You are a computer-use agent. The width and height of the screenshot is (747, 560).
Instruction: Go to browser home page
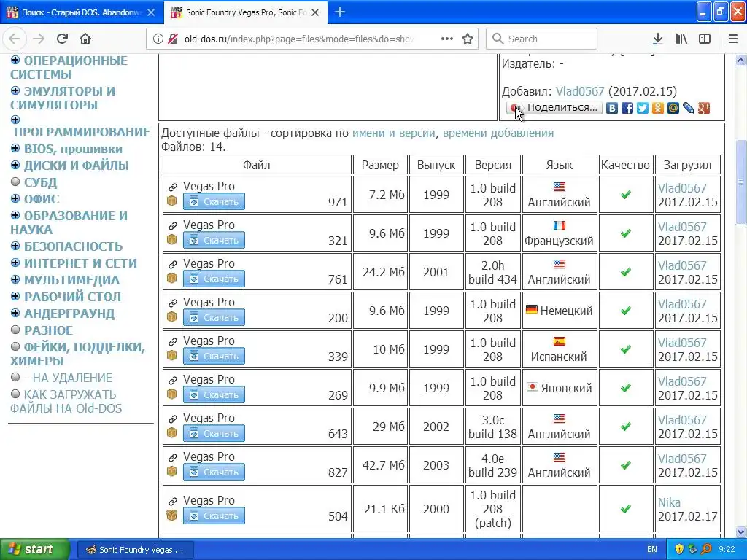tap(85, 39)
